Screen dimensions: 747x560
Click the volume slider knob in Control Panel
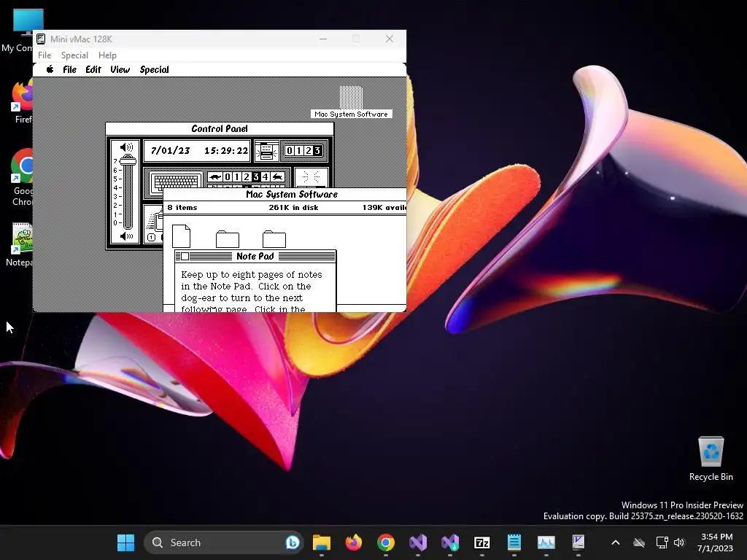128,160
